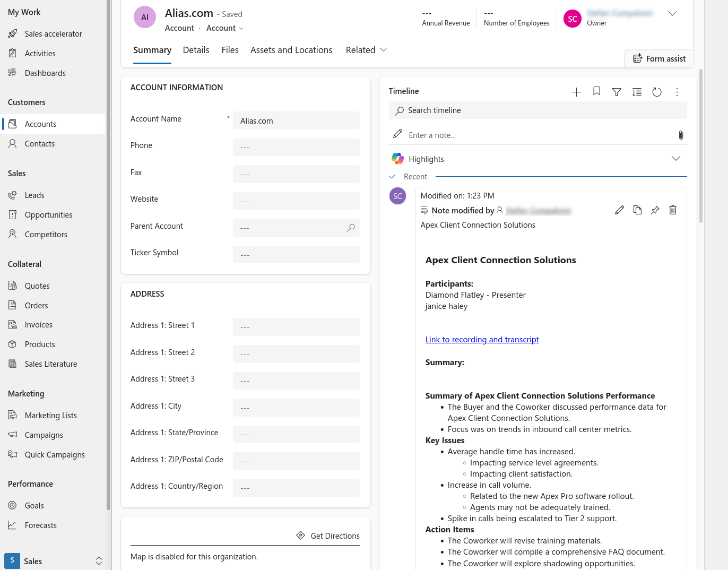This screenshot has height=570, width=728.
Task: Refresh the timeline
Action: pos(657,92)
